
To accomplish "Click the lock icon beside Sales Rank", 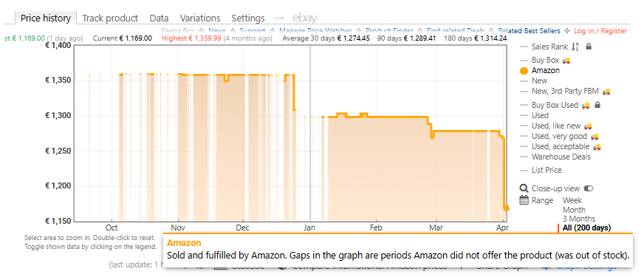I will coord(589,47).
